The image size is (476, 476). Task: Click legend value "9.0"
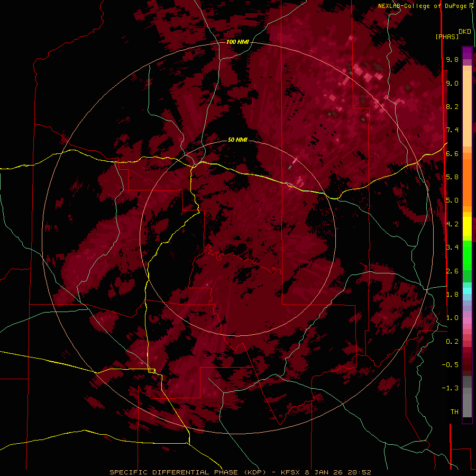point(452,83)
